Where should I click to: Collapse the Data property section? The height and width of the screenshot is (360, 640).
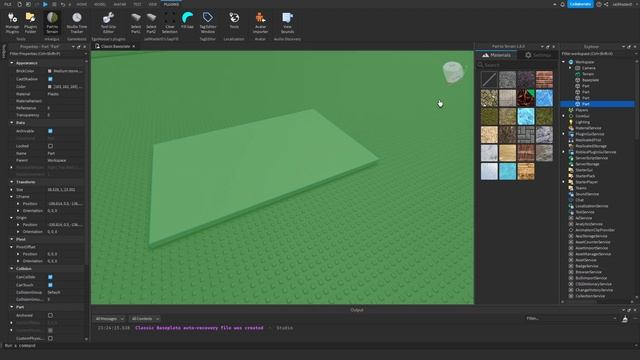point(11,122)
